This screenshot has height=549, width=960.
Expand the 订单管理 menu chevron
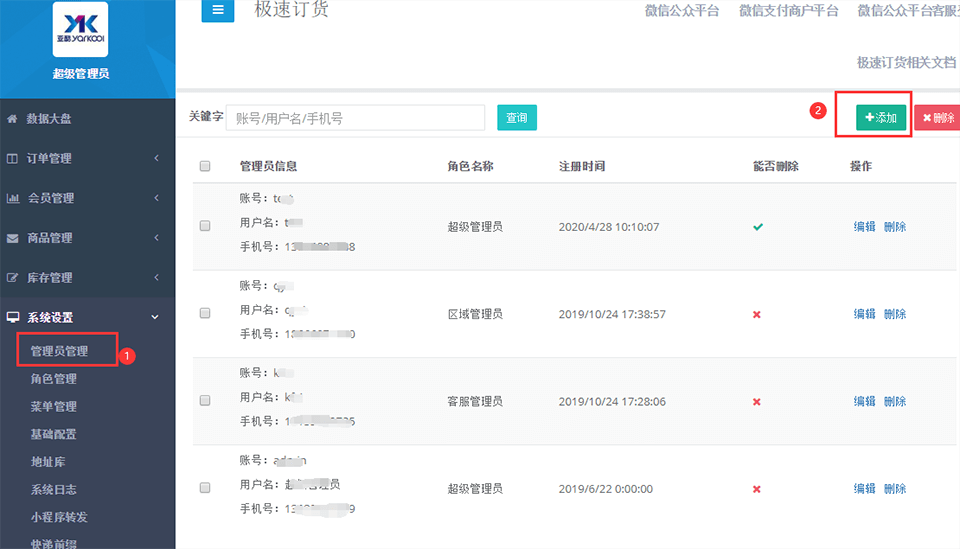(157, 158)
